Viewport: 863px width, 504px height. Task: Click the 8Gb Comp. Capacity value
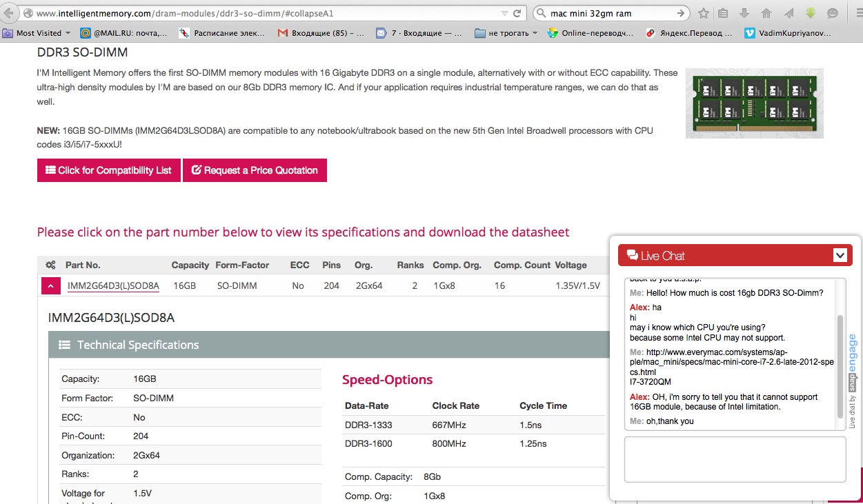(x=432, y=476)
